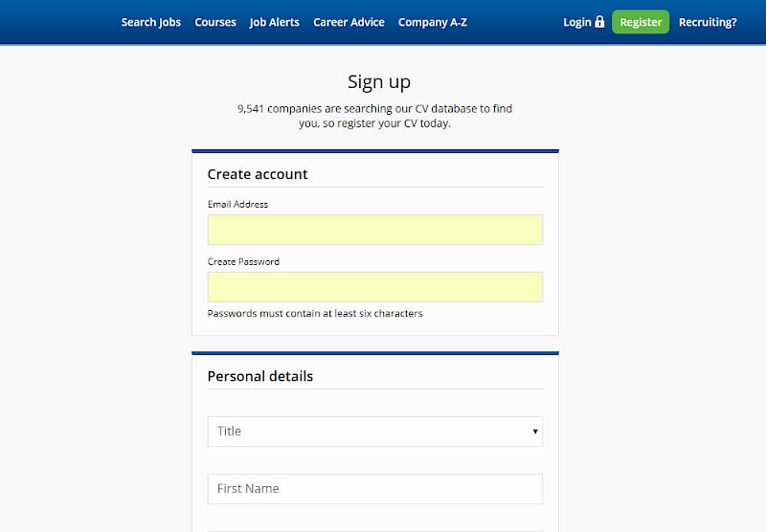This screenshot has width=766, height=532.
Task: Click the arrow on the Title select box
Action: pos(535,432)
